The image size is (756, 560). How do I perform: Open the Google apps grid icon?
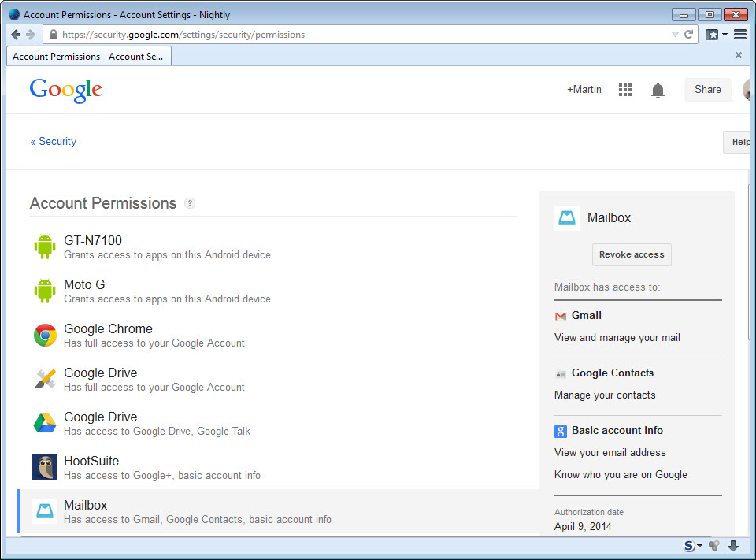tap(624, 89)
